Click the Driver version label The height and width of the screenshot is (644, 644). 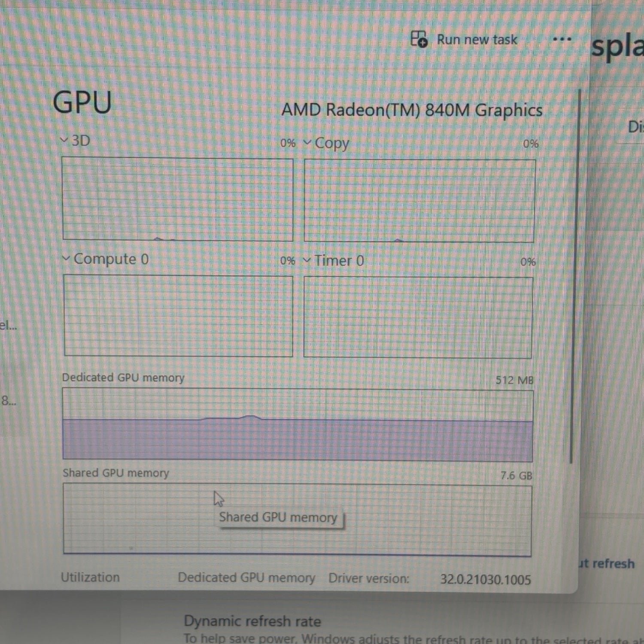[x=369, y=578]
